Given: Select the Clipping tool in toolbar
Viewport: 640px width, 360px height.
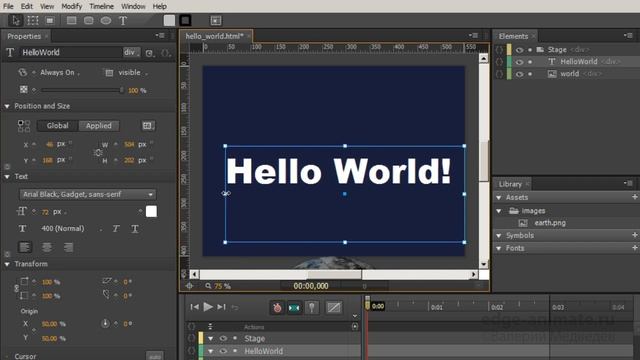Looking at the screenshot, I should click(50, 20).
